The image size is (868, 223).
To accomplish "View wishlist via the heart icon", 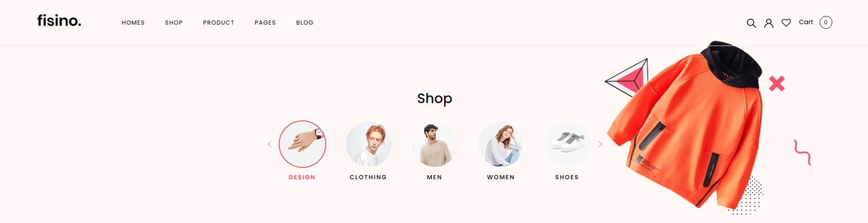I will click(786, 22).
